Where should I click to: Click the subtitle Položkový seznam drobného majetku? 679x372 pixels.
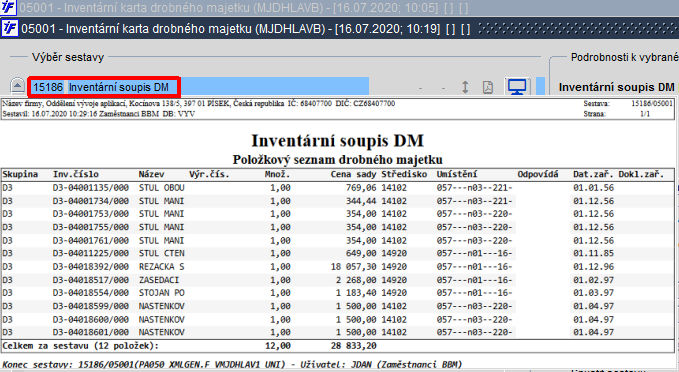click(338, 159)
